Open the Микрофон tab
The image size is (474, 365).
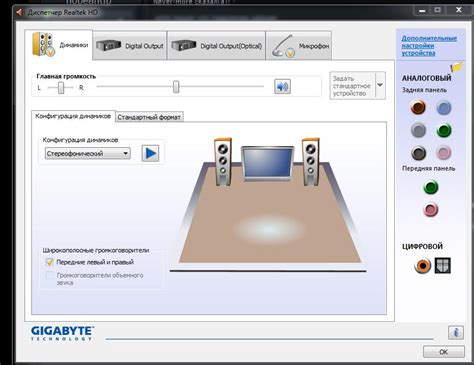point(299,46)
